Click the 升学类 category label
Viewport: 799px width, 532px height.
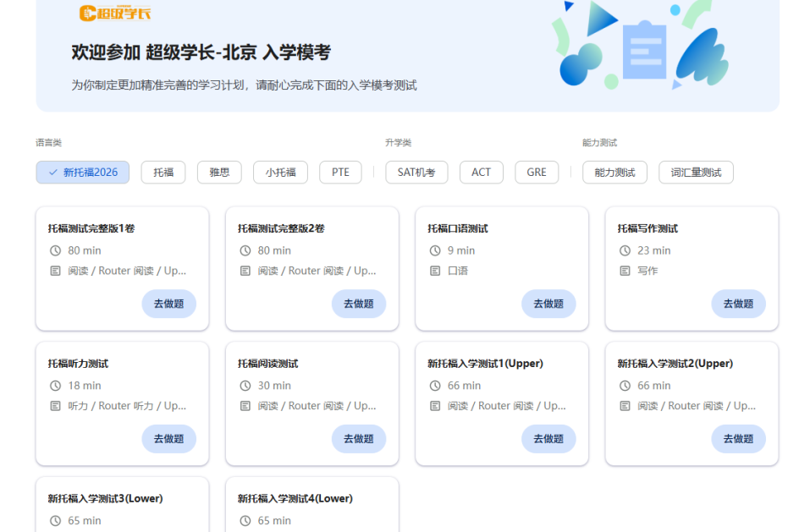click(x=398, y=143)
